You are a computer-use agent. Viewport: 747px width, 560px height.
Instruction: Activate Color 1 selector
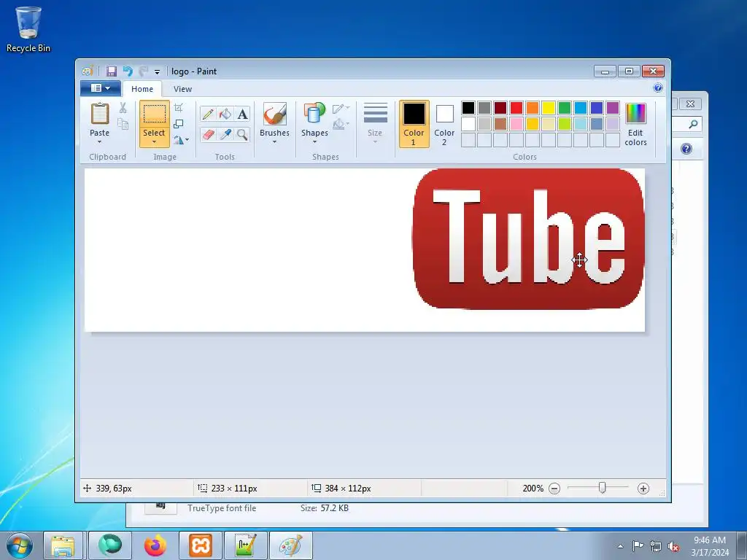click(414, 124)
